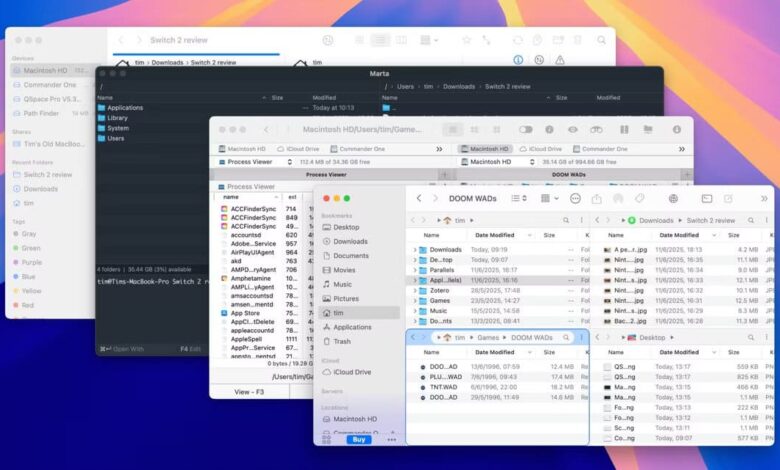This screenshot has height=470, width=780.
Task: Select Purple tag in Path Finder sidebar
Action: tap(32, 263)
